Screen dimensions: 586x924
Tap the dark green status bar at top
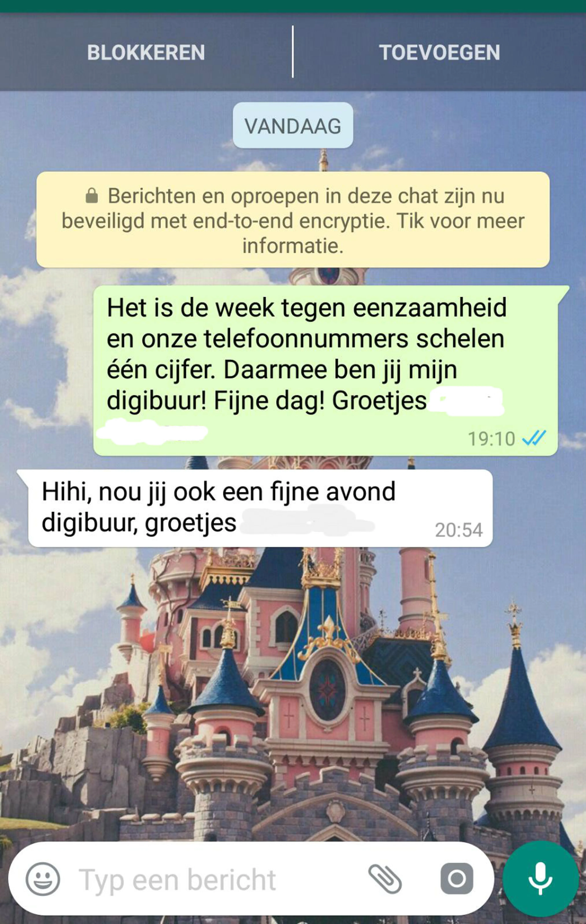pyautogui.click(x=293, y=6)
